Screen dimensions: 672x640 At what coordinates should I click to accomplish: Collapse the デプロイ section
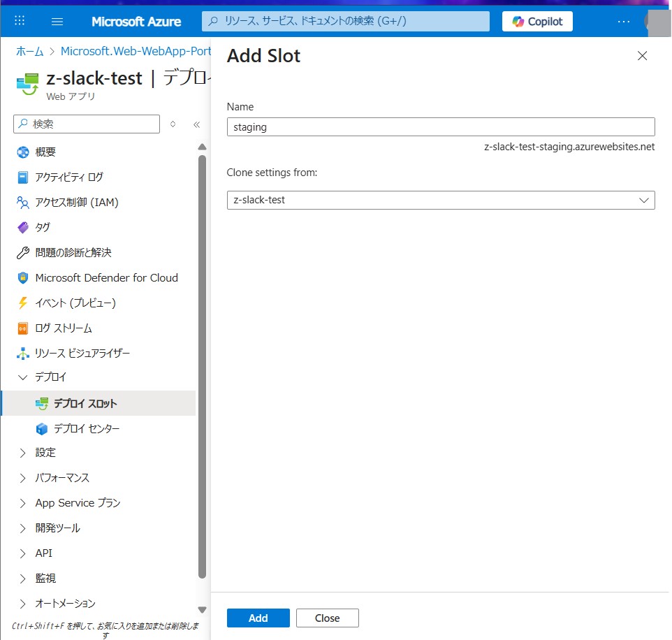(23, 377)
